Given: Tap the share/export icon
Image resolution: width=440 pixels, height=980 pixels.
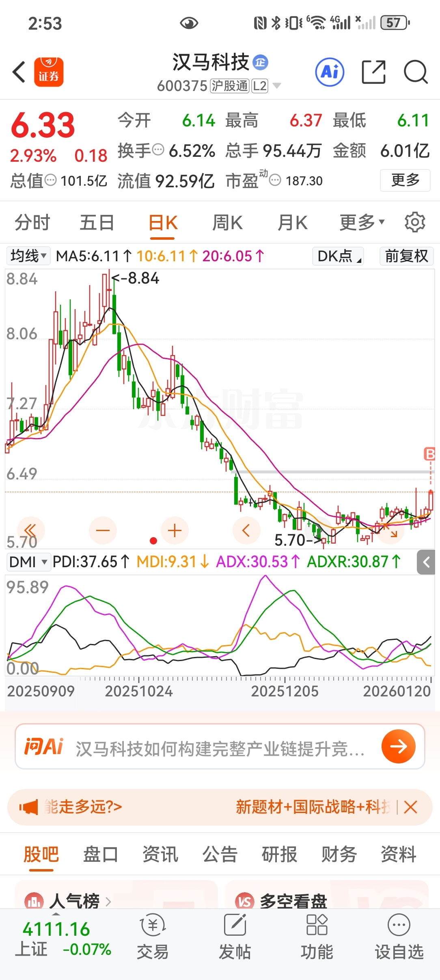Looking at the screenshot, I should coord(374,72).
